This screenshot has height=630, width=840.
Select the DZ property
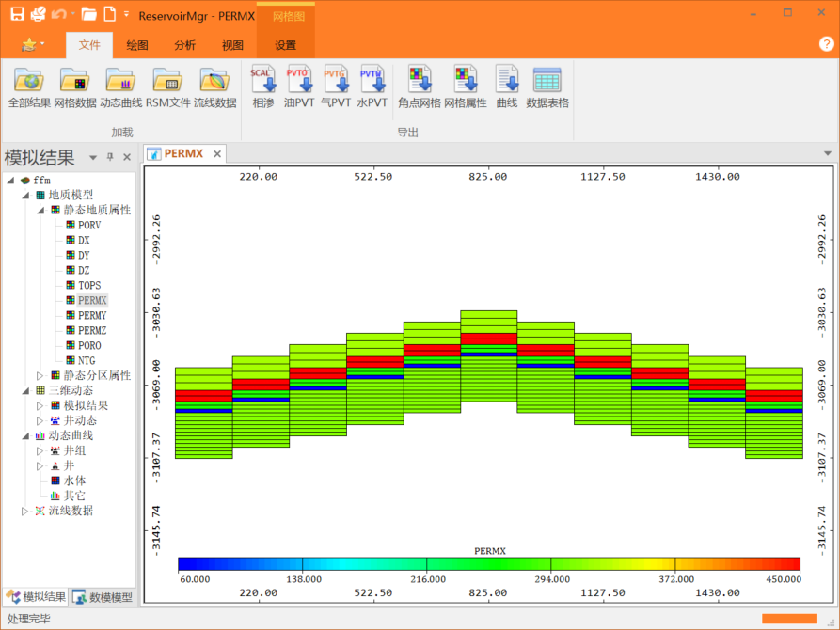[84, 270]
